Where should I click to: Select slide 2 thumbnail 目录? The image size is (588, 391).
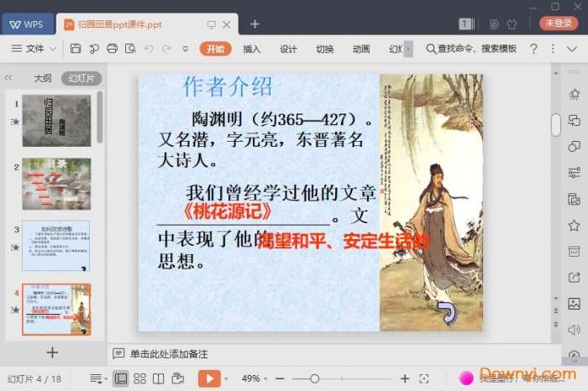click(x=56, y=184)
